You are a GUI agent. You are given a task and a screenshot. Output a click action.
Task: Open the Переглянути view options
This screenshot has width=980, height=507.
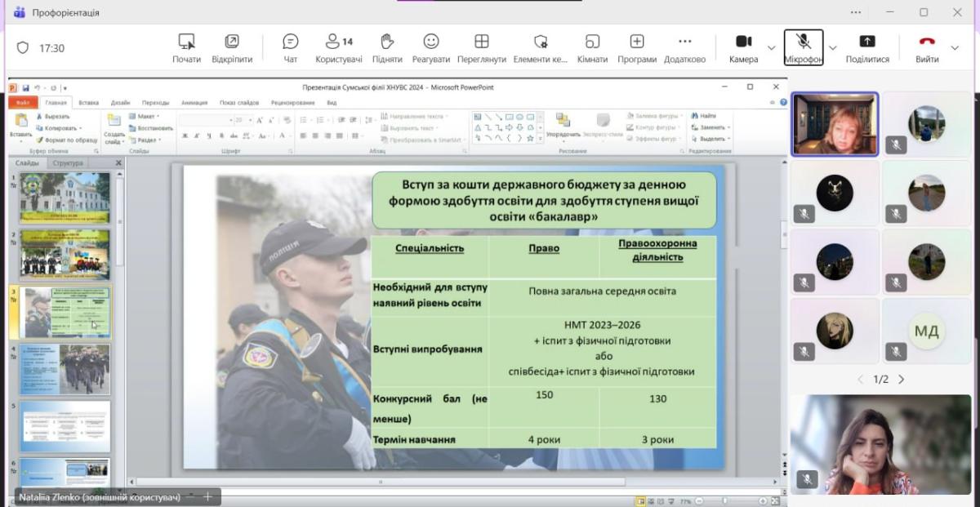[x=482, y=48]
